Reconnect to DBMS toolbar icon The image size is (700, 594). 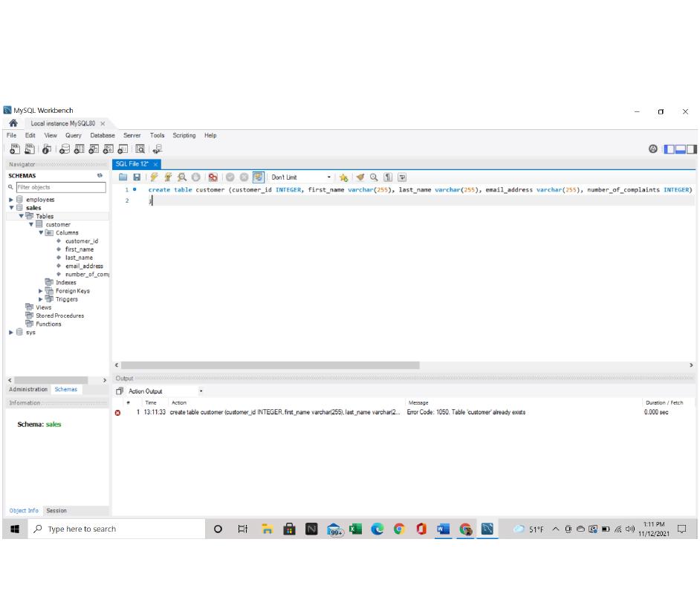157,149
